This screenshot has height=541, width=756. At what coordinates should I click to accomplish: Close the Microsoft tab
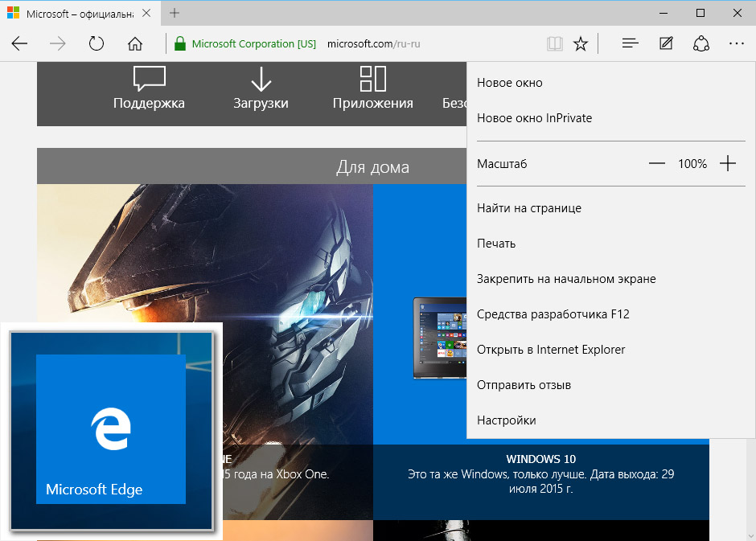point(146,13)
